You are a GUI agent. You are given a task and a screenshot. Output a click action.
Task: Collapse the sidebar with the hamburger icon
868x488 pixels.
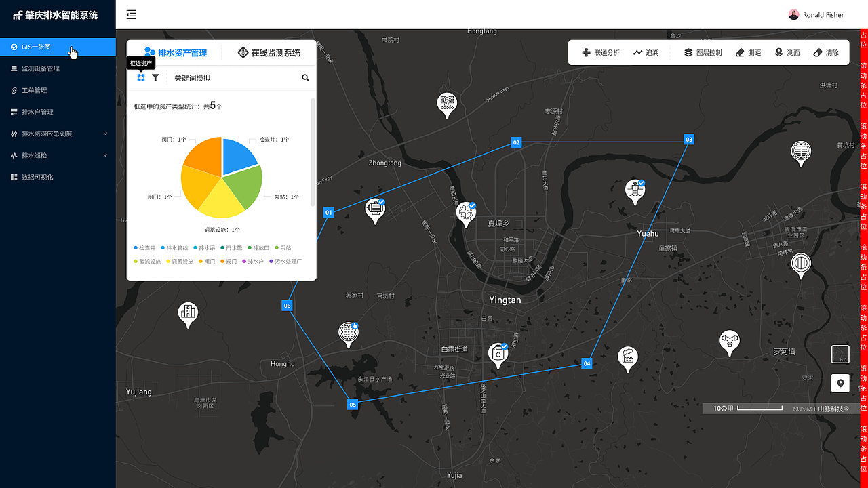tap(132, 14)
